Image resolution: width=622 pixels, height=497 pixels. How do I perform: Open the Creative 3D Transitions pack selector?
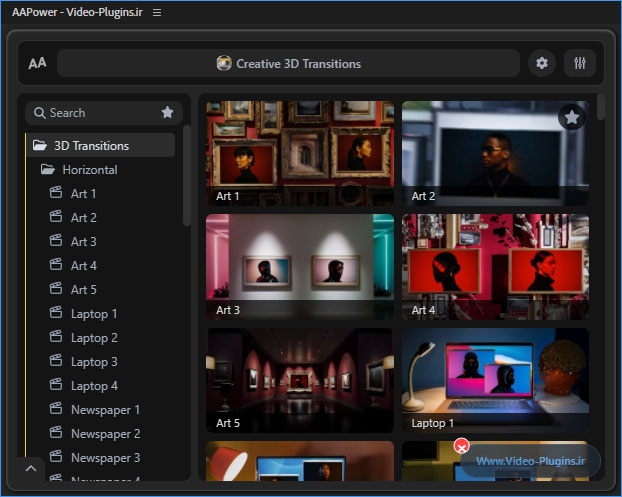(x=288, y=63)
